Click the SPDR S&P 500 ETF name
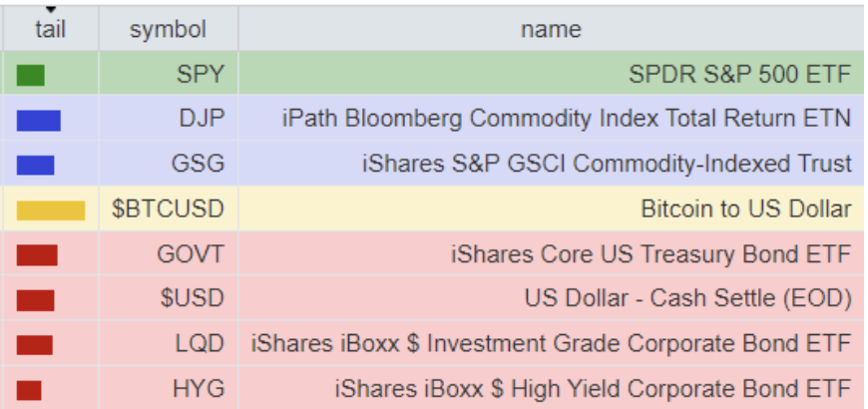This screenshot has height=409, width=868. (x=739, y=75)
